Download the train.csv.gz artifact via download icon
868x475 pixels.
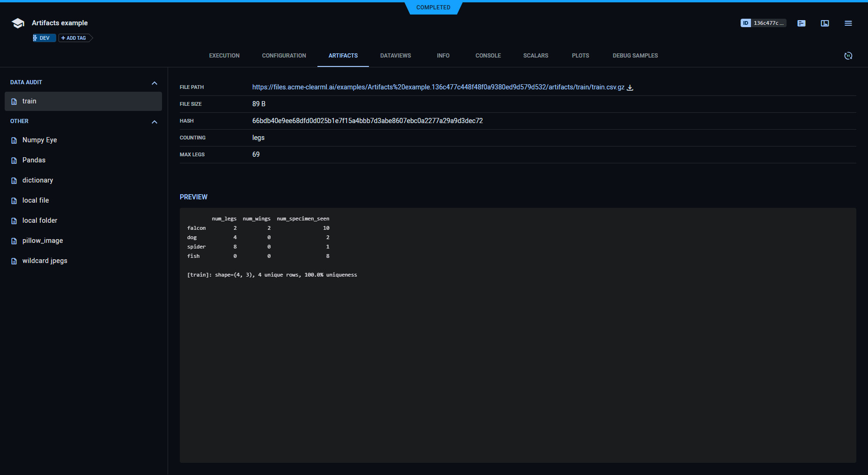(x=630, y=88)
